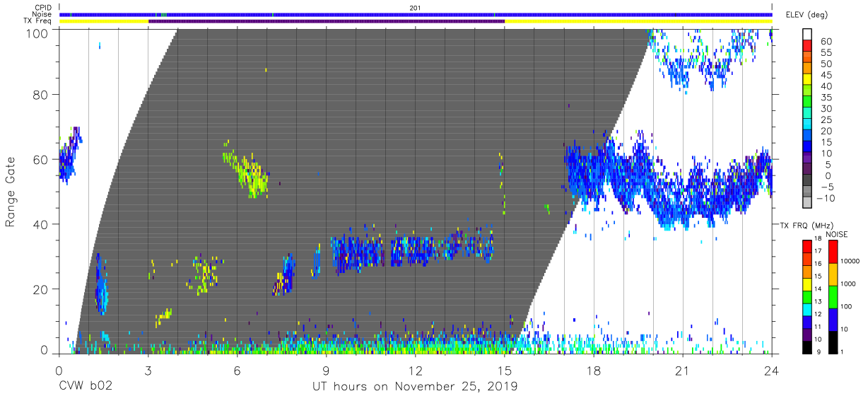Click the '80' tick on Range Gate axis
Image resolution: width=868 pixels, height=401 pixels.
41,95
